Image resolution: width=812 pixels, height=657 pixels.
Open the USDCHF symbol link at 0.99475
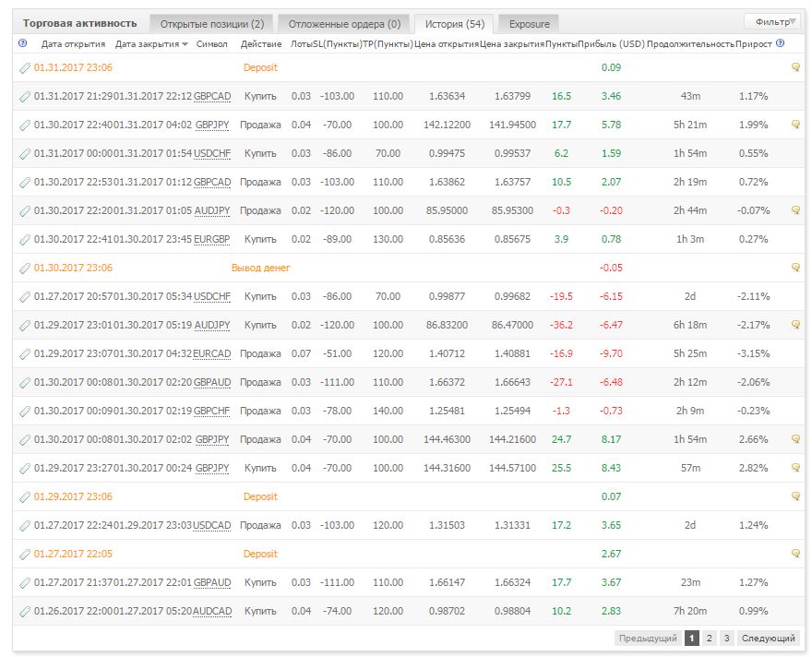coord(212,154)
